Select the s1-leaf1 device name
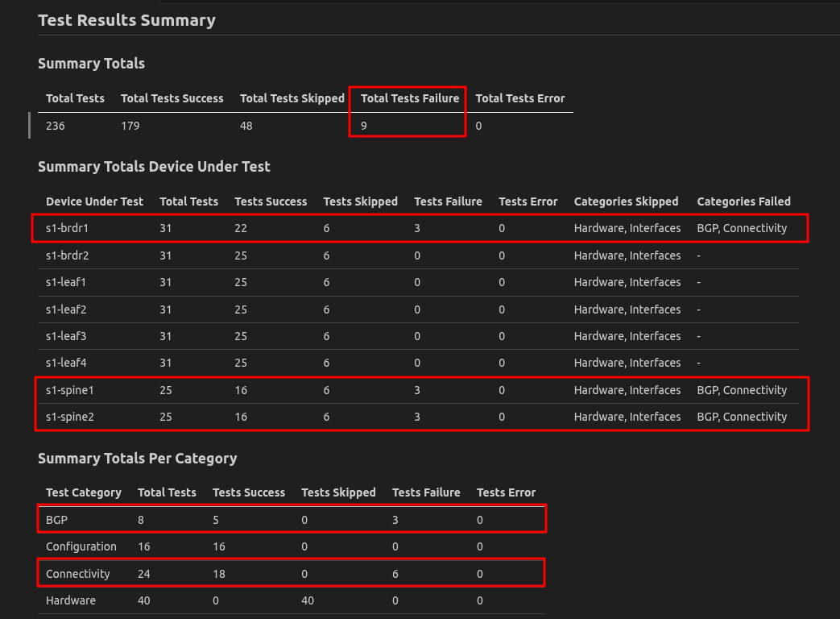 click(66, 282)
